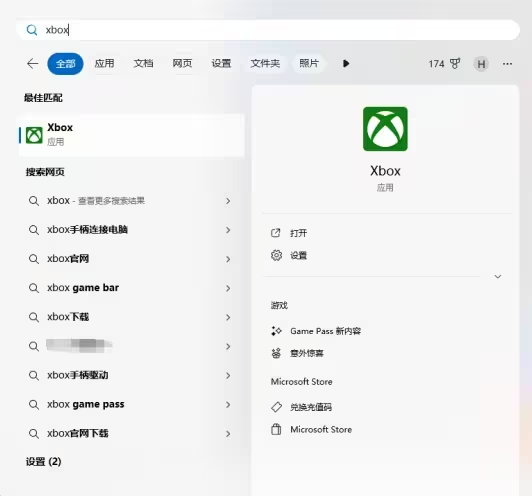Open 意外惊喜 link
Viewport: 532px width, 496px height.
point(307,354)
